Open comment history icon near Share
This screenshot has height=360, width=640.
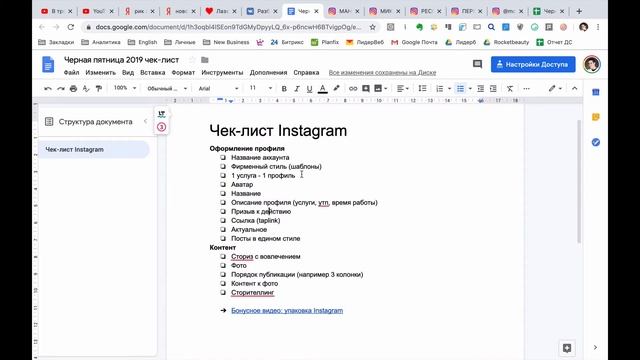pos(477,64)
